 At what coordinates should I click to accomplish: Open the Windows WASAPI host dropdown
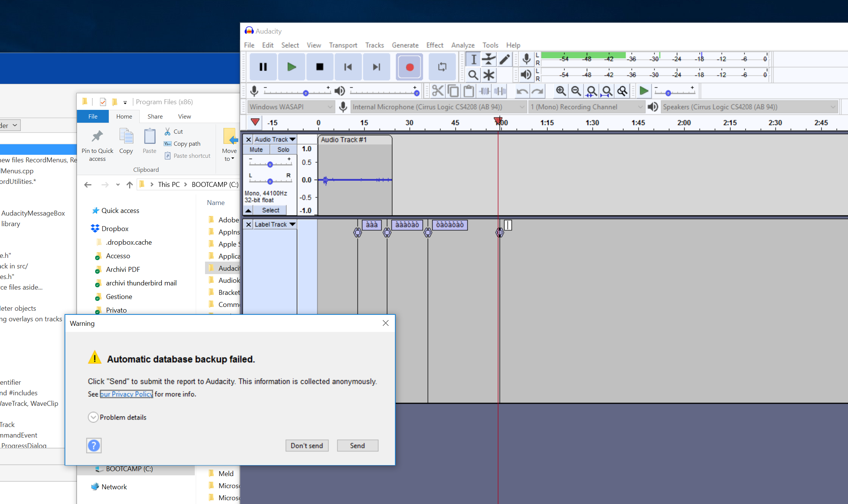tap(291, 107)
